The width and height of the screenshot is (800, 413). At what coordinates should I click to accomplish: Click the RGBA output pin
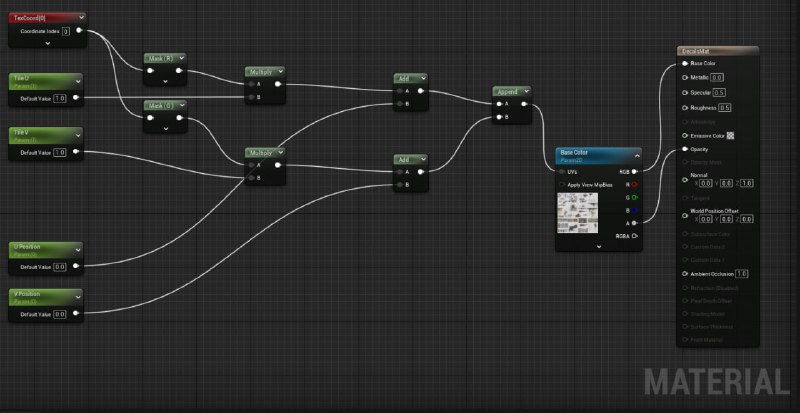(x=634, y=236)
